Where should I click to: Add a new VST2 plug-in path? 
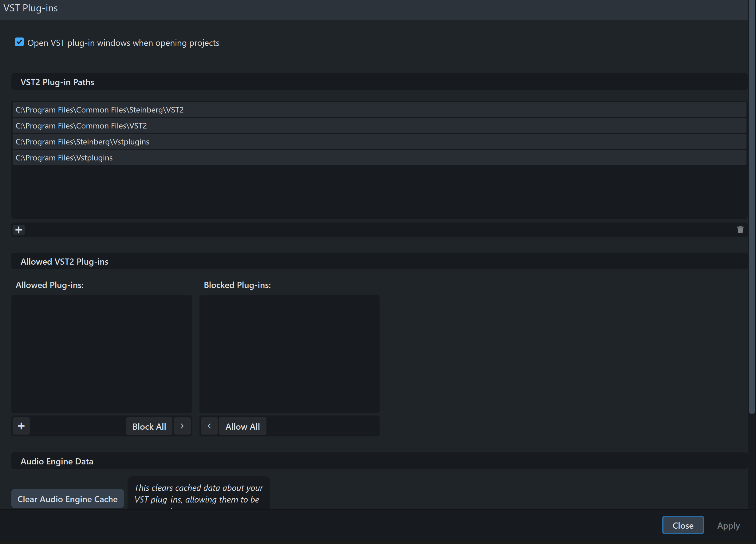19,230
